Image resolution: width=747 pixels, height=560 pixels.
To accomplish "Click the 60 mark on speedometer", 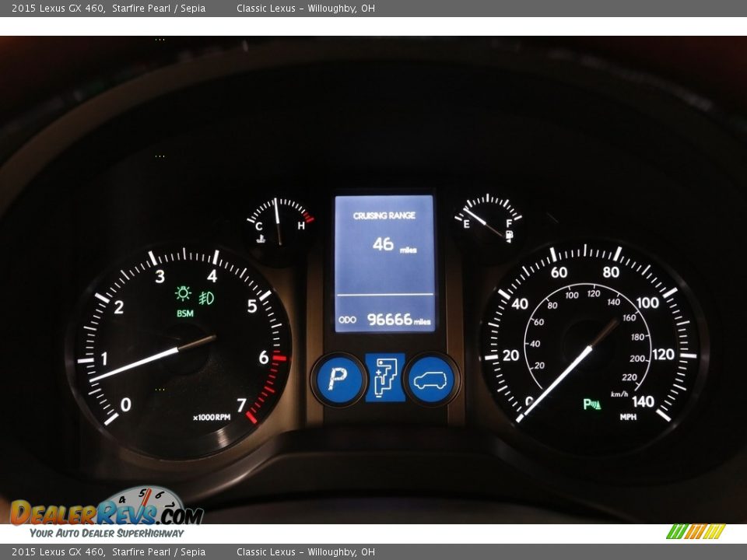I will pyautogui.click(x=559, y=272).
